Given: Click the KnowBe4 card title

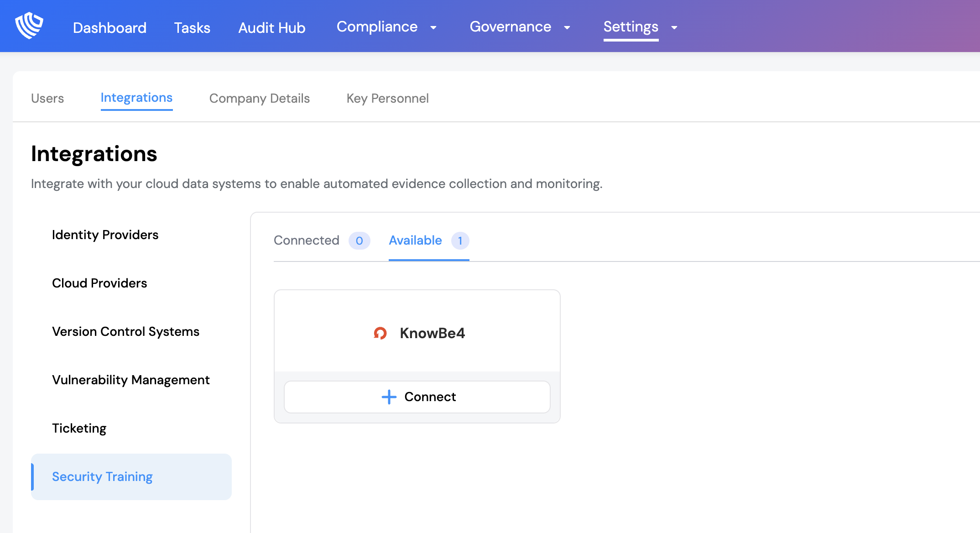Looking at the screenshot, I should click(433, 333).
